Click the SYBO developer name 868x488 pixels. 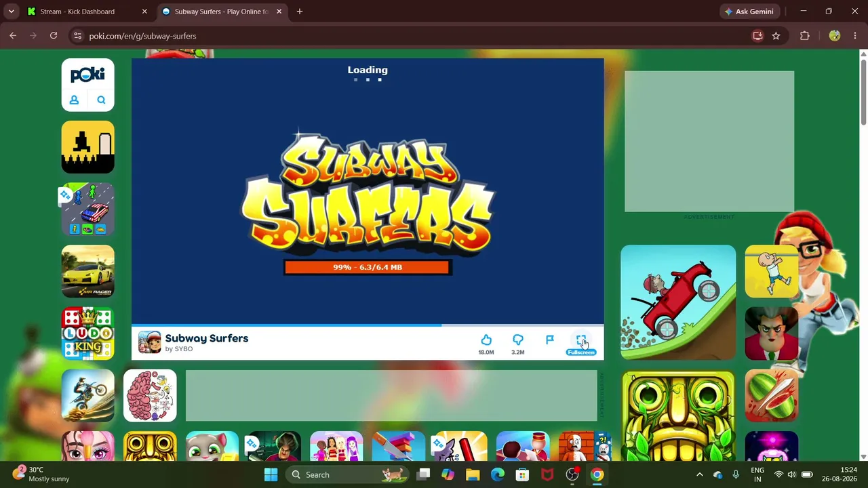click(184, 349)
